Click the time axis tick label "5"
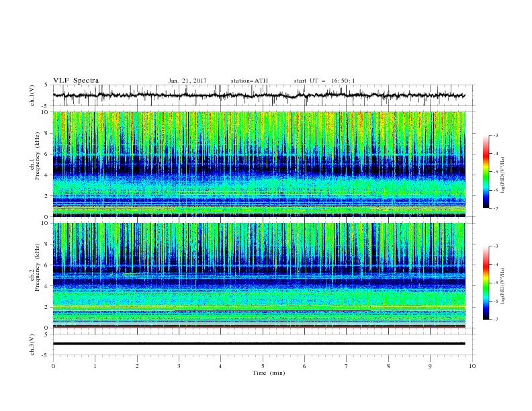 coord(263,366)
